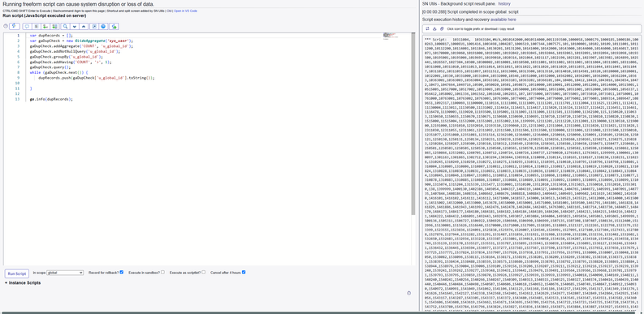This screenshot has width=644, height=314.
Task: Click the down arrow find next icon
Action: [x=75, y=26]
